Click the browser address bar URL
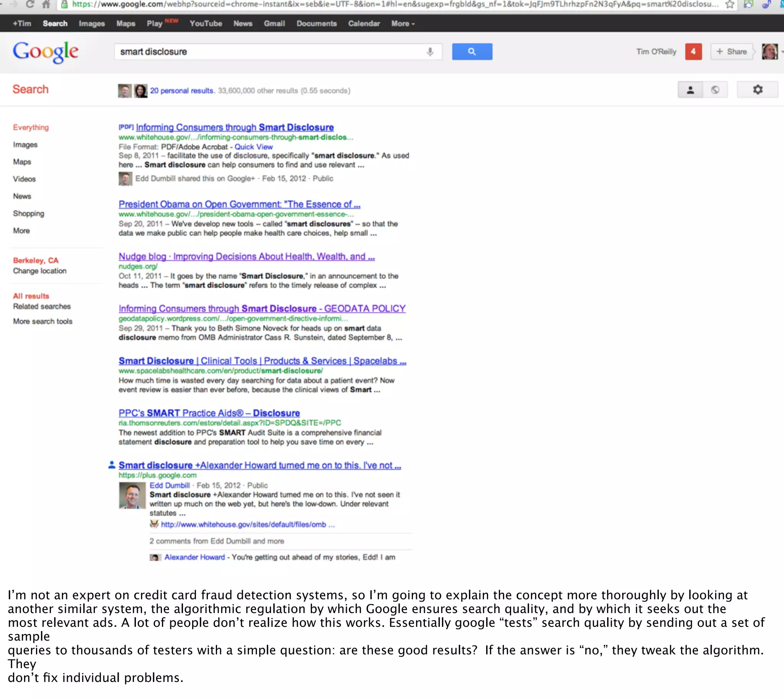The width and height of the screenshot is (784, 698). [395, 5]
